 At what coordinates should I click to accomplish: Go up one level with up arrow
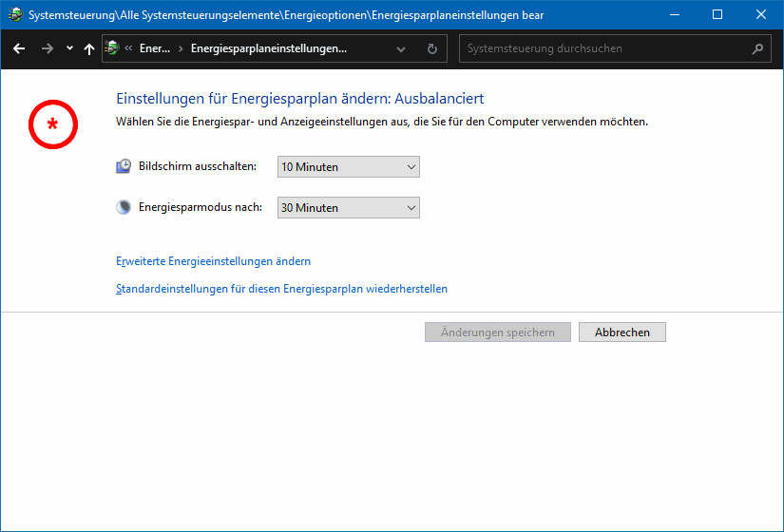pyautogui.click(x=89, y=48)
